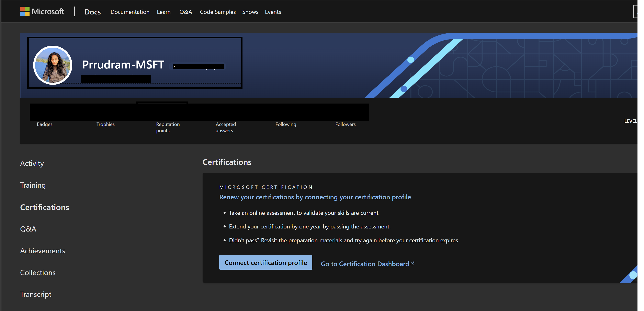Browse Code Samples from the navigation
The height and width of the screenshot is (311, 644).
pyautogui.click(x=217, y=12)
